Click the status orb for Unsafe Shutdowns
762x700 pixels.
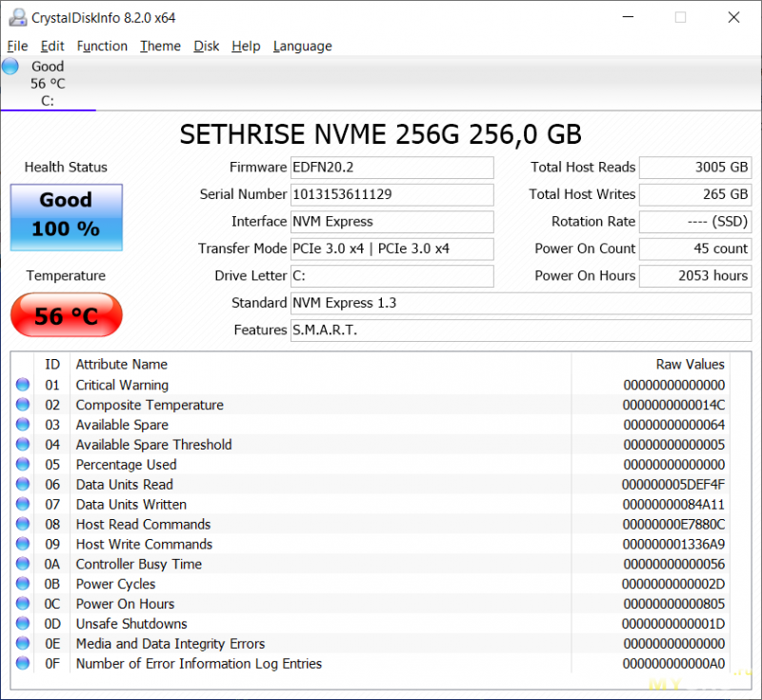click(22, 623)
